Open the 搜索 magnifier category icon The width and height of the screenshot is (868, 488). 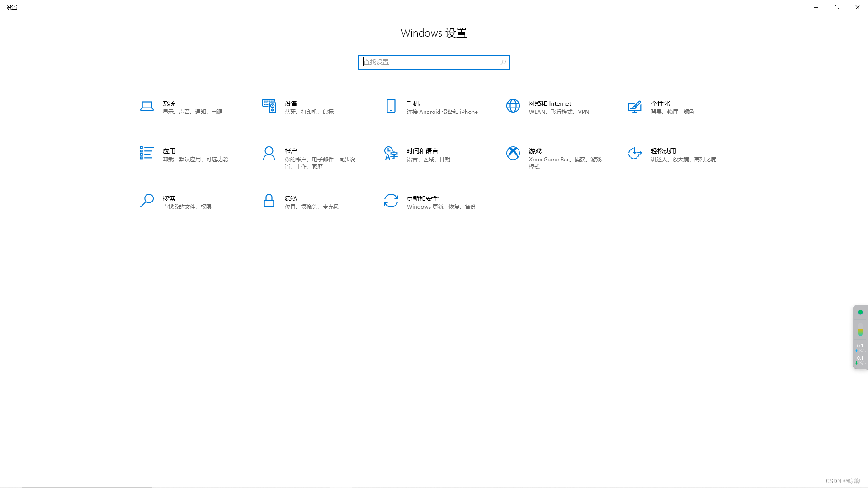pos(146,201)
